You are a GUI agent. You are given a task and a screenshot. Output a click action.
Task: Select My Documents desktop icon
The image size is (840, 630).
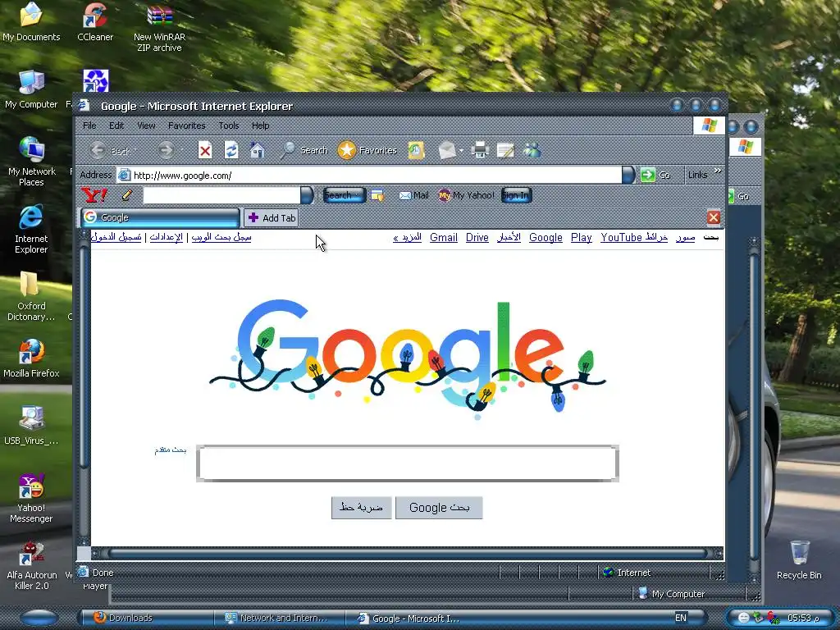pos(31,22)
